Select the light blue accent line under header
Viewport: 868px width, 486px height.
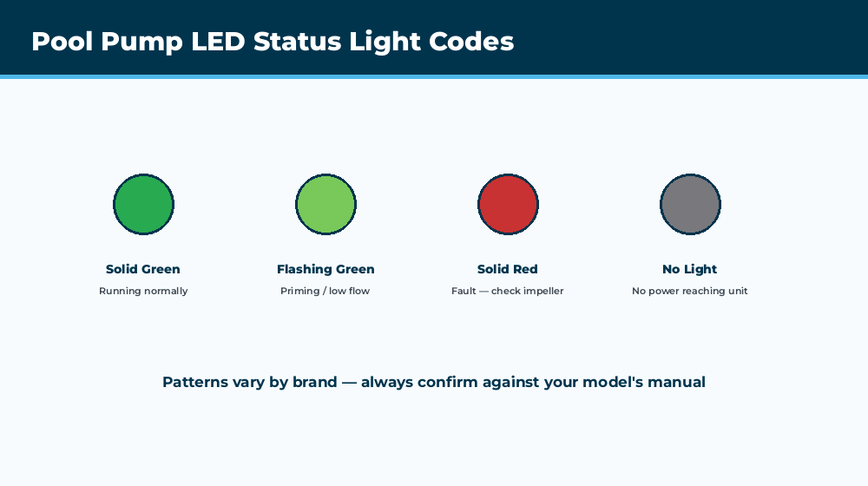coord(434,77)
